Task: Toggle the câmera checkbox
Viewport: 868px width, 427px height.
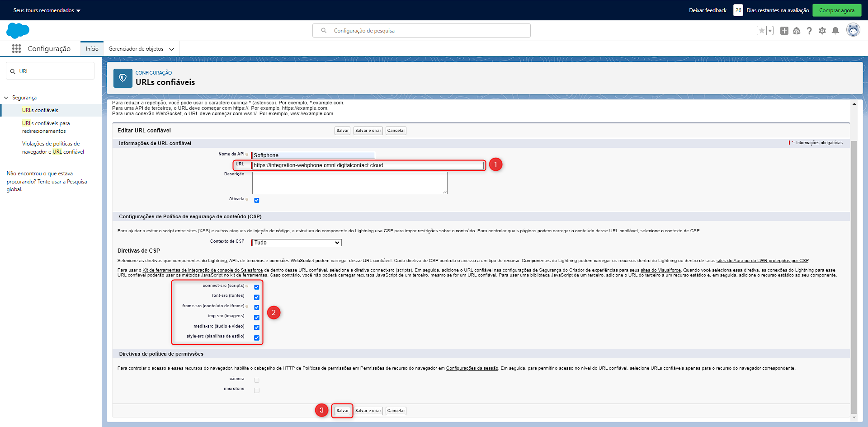Action: [x=256, y=380]
